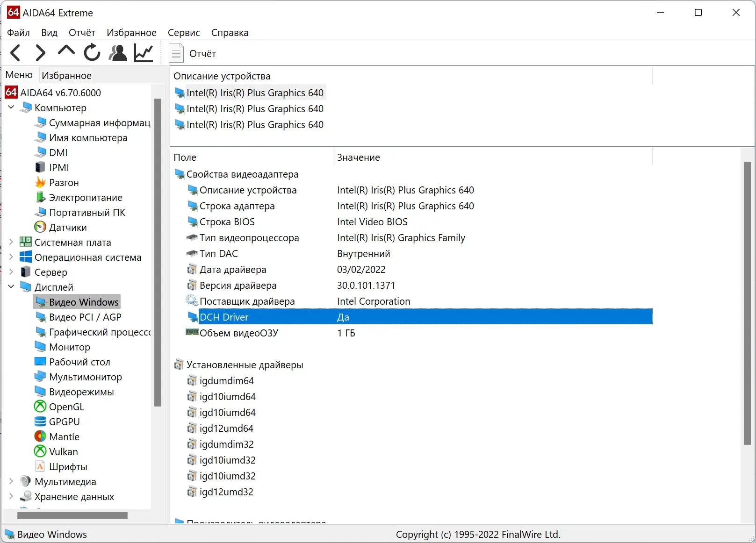Expand the Системная плата section
756x543 pixels.
tap(10, 242)
